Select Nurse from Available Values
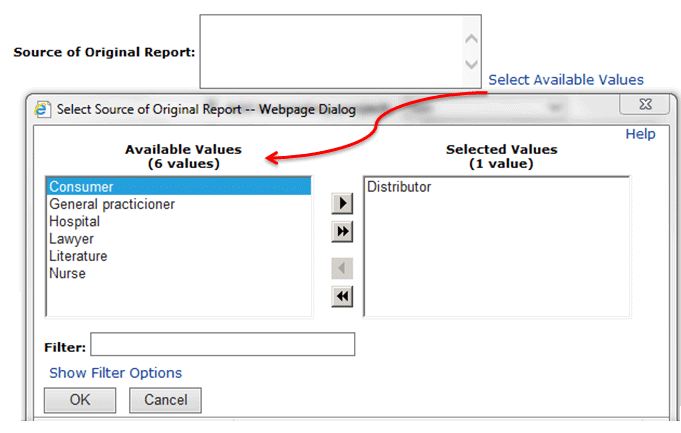 click(68, 273)
